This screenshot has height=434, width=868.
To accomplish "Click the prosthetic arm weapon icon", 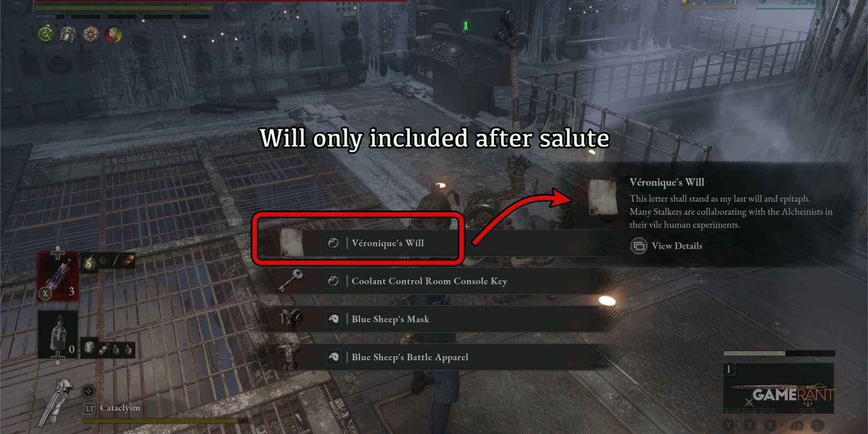I will (58, 402).
